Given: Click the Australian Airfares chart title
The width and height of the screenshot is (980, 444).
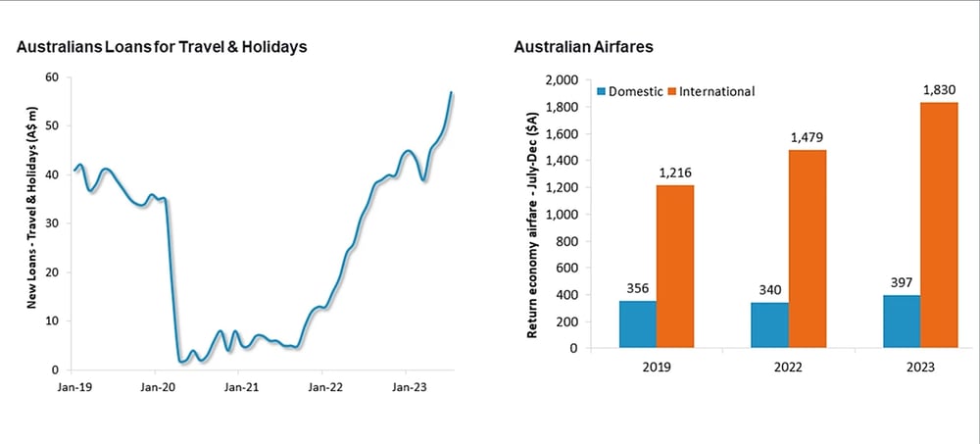Looking at the screenshot, I should [584, 47].
